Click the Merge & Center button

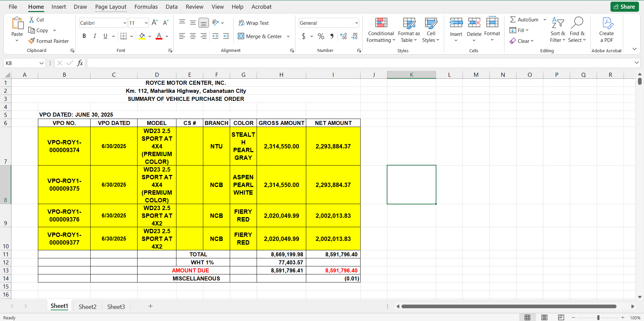260,36
